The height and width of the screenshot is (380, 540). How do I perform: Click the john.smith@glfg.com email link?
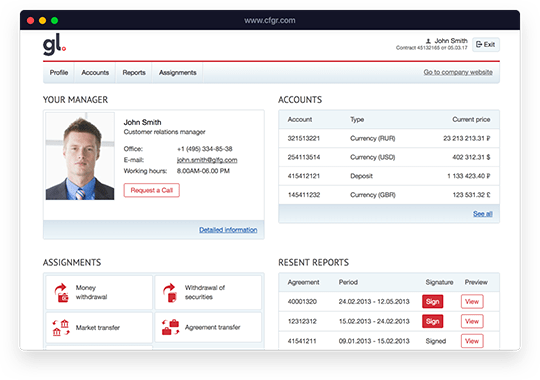coord(207,160)
